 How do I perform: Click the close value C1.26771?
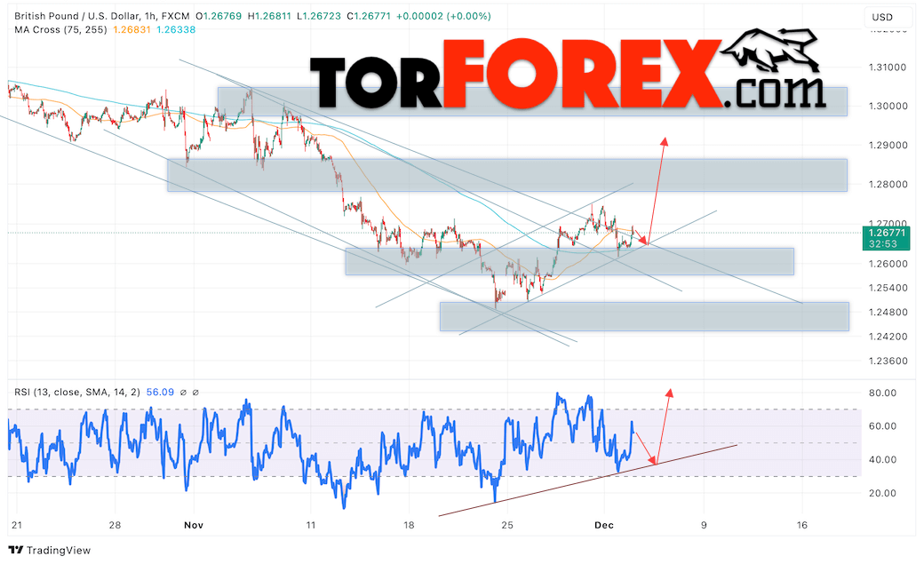[369, 17]
